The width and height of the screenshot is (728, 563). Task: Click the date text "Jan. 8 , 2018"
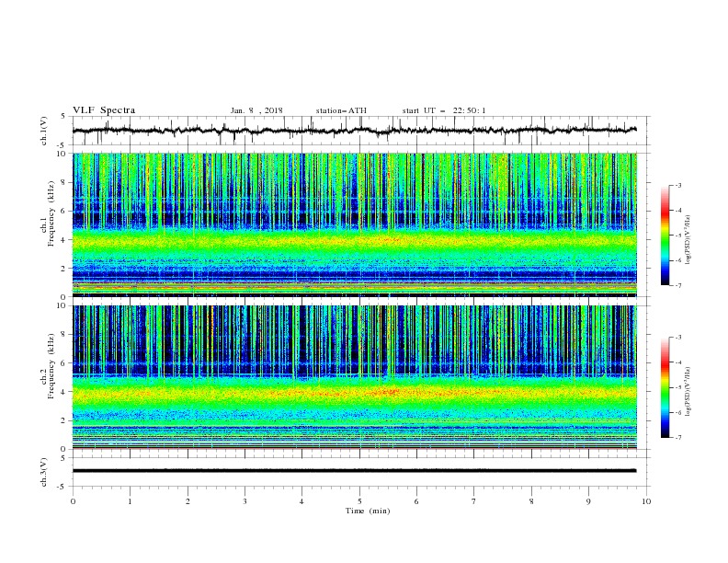(x=256, y=110)
